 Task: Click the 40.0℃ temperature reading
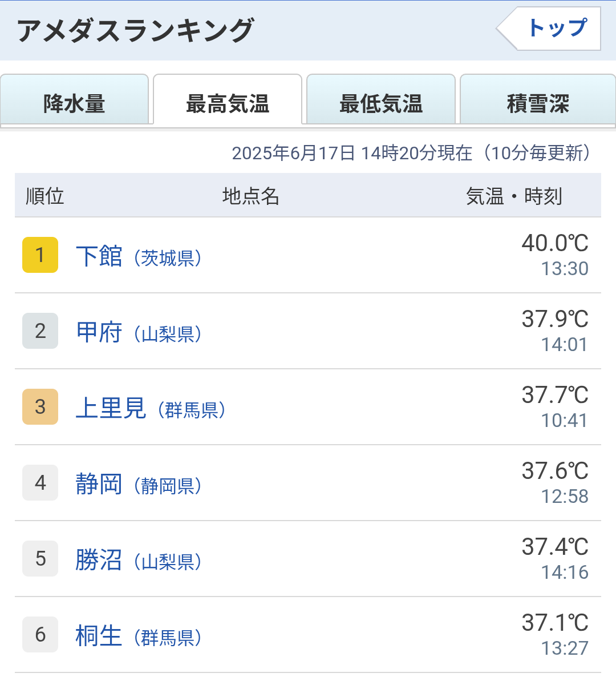[555, 243]
